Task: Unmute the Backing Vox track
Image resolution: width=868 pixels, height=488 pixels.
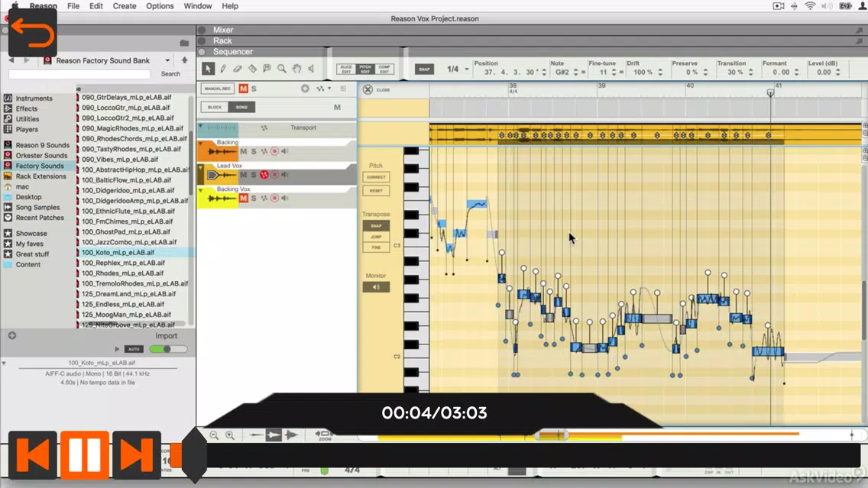Action: pyautogui.click(x=243, y=198)
